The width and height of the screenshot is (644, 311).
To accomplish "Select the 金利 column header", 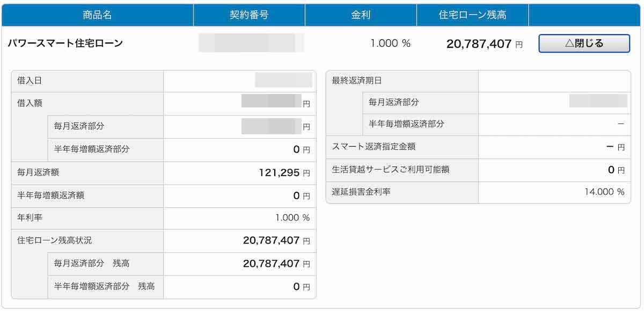I will coord(361,15).
